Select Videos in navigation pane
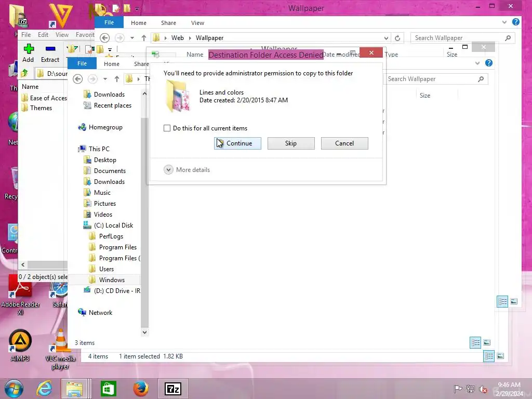The height and width of the screenshot is (399, 532). coord(98,215)
